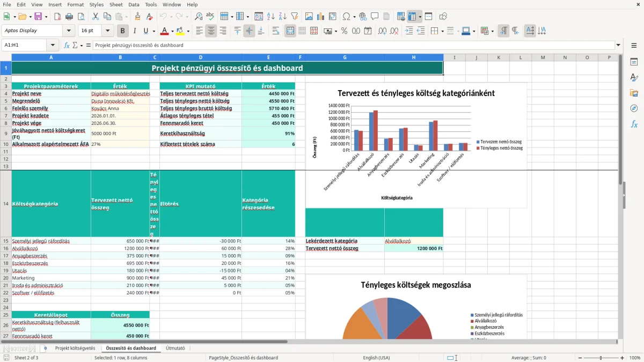The width and height of the screenshot is (644, 362).
Task: Click the Insert Image icon
Action: click(309, 17)
